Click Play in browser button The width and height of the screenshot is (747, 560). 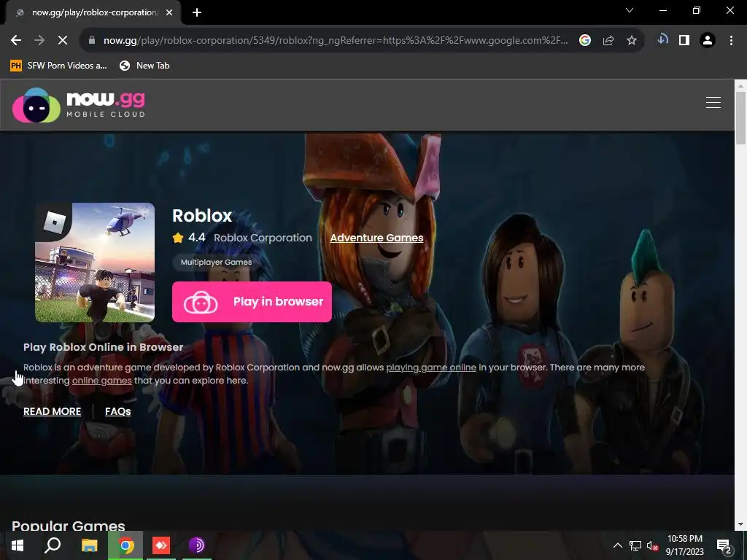252,302
